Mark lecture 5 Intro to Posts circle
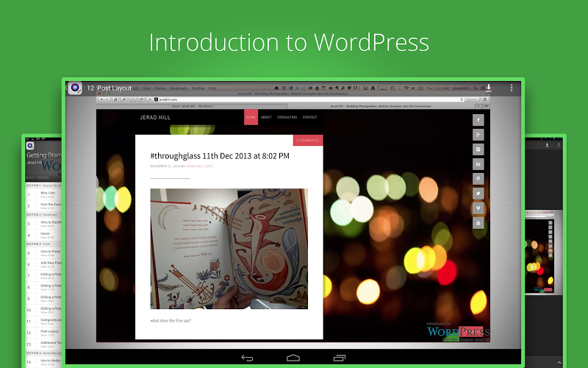 click(x=36, y=253)
